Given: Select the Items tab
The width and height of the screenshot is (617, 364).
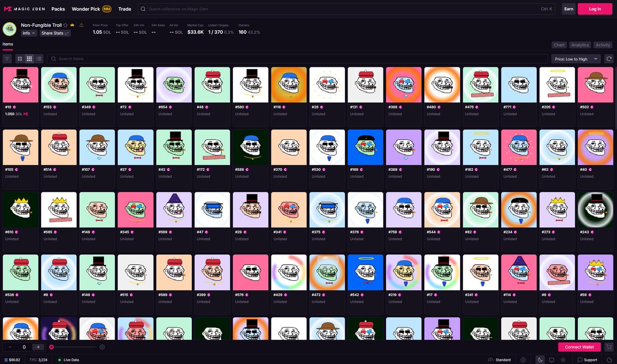Looking at the screenshot, I should pyautogui.click(x=8, y=44).
